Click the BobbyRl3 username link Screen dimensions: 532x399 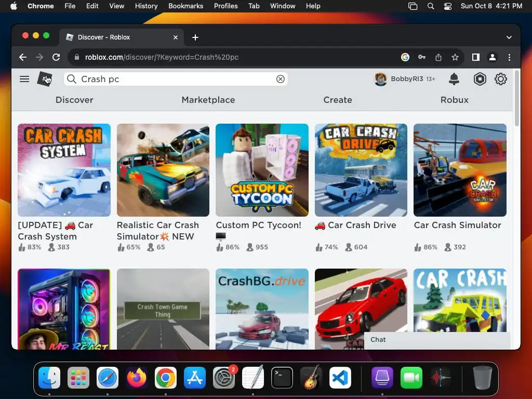coord(407,79)
